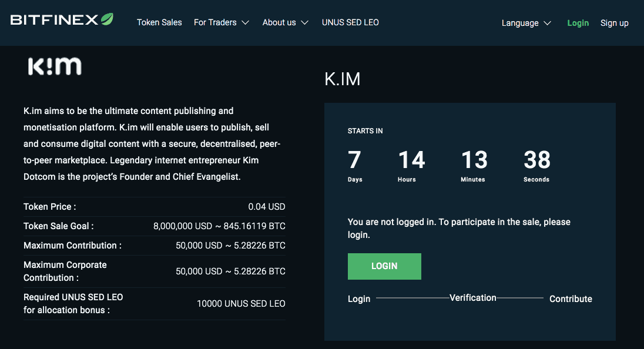
Task: Click the Token Sale Goal value
Action: [219, 226]
